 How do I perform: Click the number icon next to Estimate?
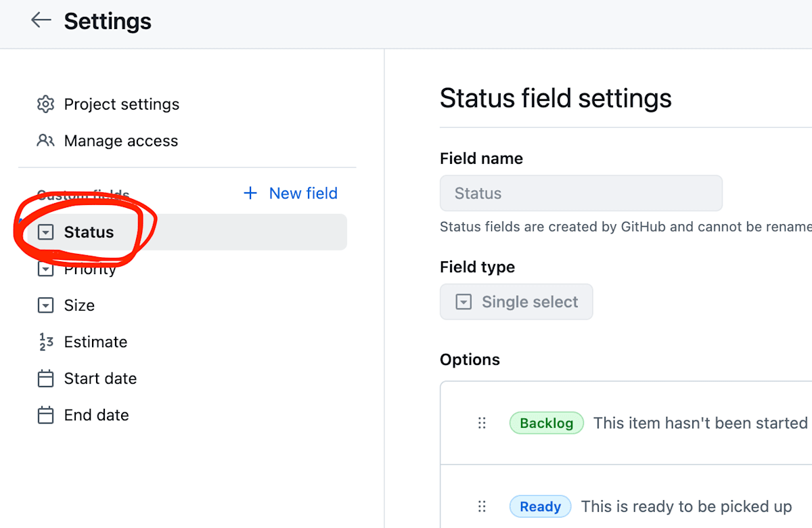pos(45,342)
